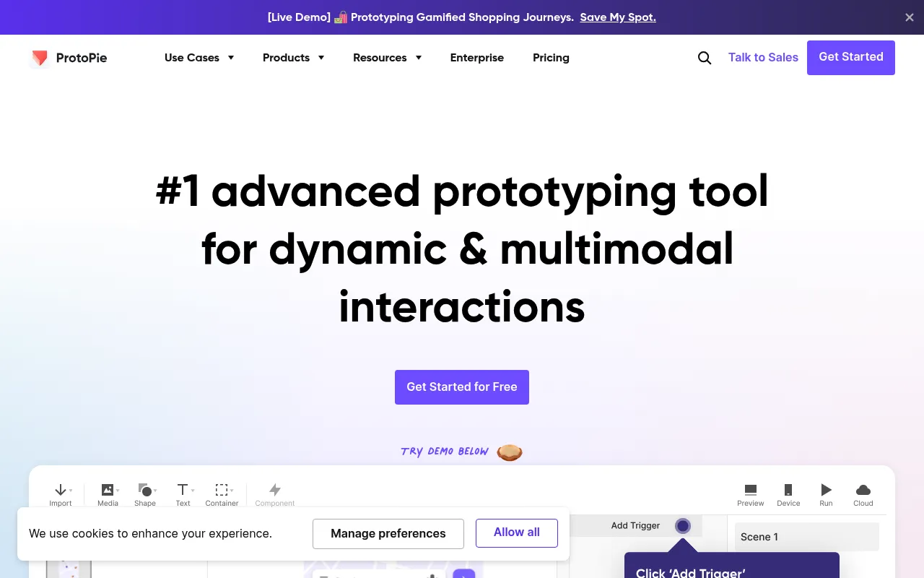The image size is (924, 578).
Task: Choose the Shape tool icon
Action: (x=145, y=490)
